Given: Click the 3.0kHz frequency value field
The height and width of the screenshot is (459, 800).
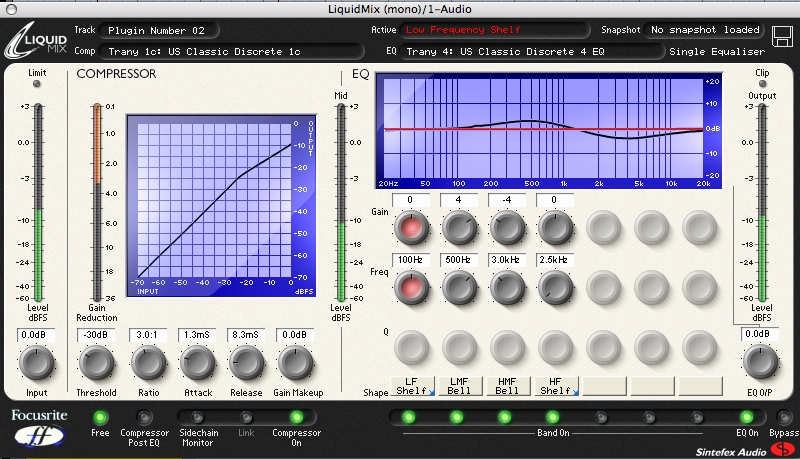Looking at the screenshot, I should click(507, 260).
